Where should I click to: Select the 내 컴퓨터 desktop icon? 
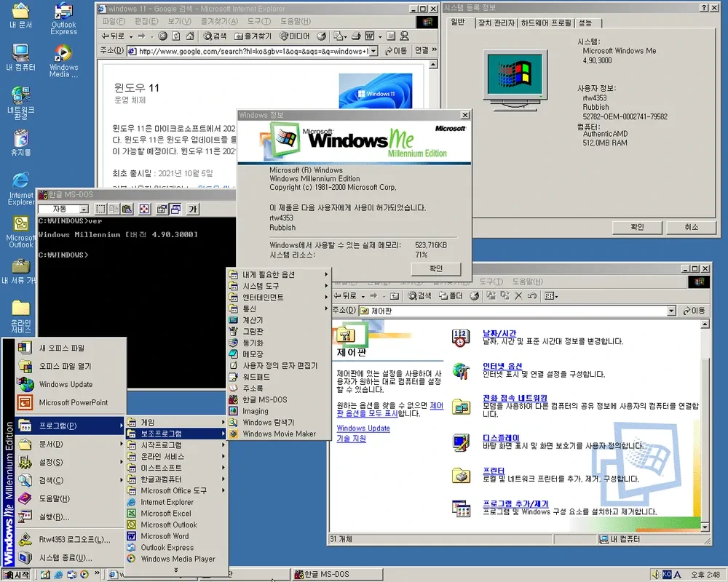tap(21, 57)
